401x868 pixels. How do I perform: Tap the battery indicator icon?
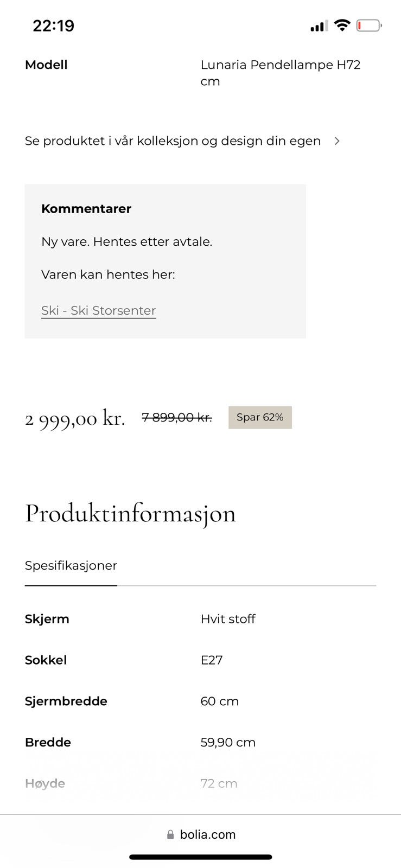[x=369, y=25]
